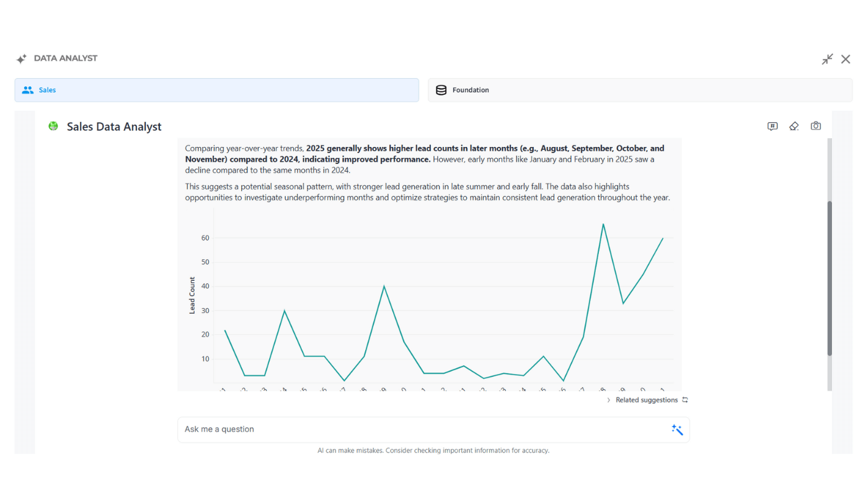Click the chat vertical scrollbar thumb
868x496 pixels.
[830, 278]
